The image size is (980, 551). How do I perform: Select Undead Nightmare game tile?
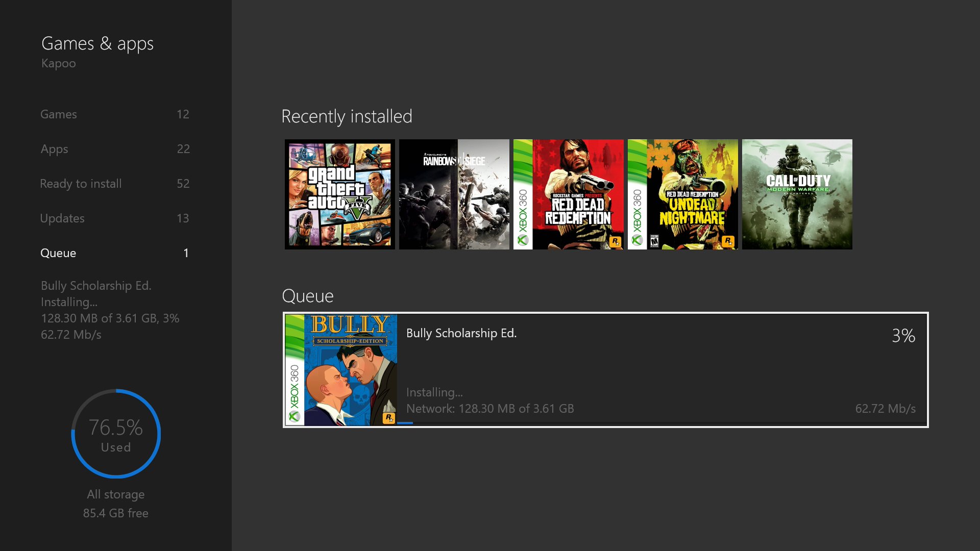click(x=682, y=194)
